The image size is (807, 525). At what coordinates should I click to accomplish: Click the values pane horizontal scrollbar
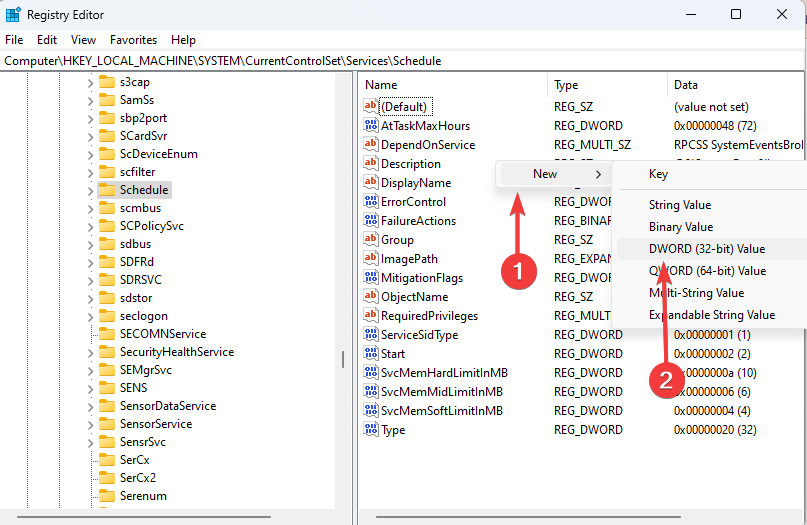pyautogui.click(x=528, y=516)
